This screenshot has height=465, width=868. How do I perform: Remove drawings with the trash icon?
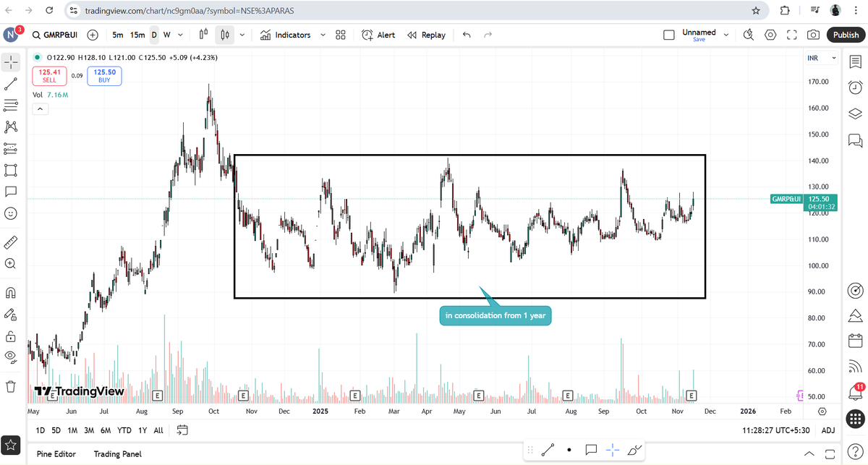coord(11,386)
